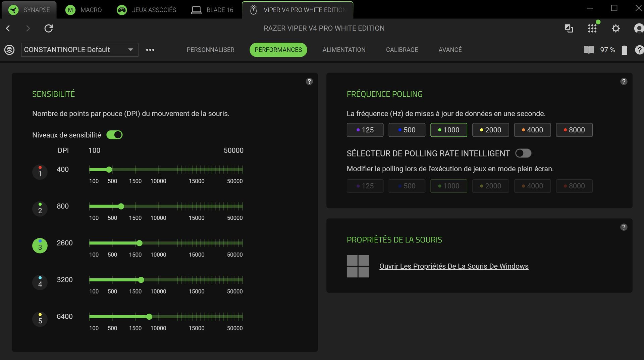Click stage 1 DPI slider handle
Viewport: 644px width, 360px height.
pos(109,170)
